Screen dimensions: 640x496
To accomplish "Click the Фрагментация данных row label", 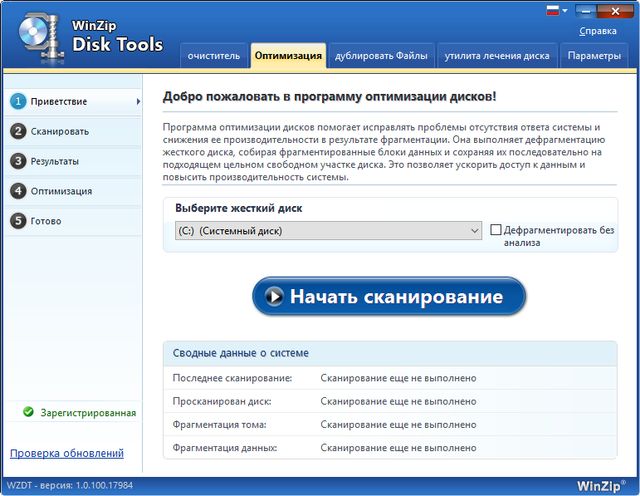I will [x=224, y=448].
